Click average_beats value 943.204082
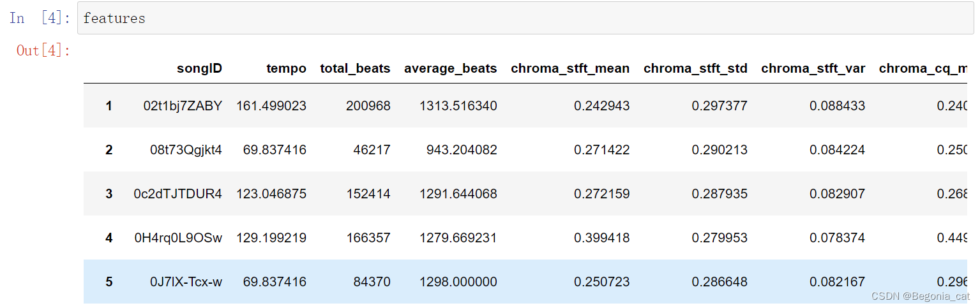Screen dimensions: 980x308 coord(462,150)
